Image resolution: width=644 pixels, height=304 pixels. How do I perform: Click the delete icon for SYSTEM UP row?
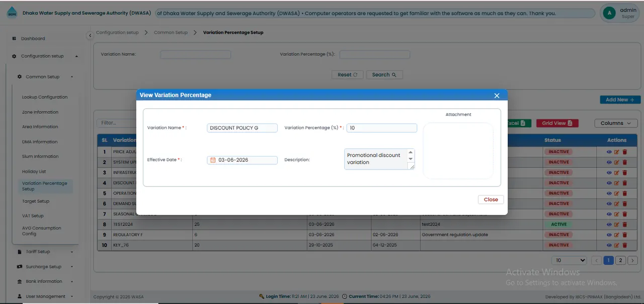[625, 162]
